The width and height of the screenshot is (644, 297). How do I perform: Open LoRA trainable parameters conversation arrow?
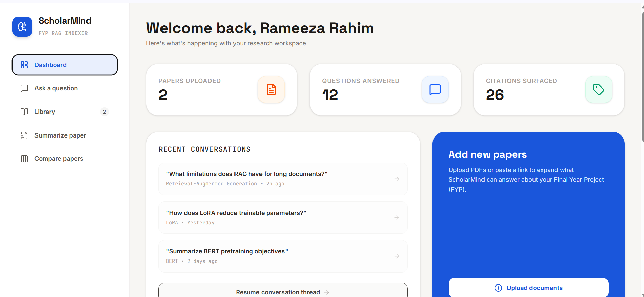397,218
